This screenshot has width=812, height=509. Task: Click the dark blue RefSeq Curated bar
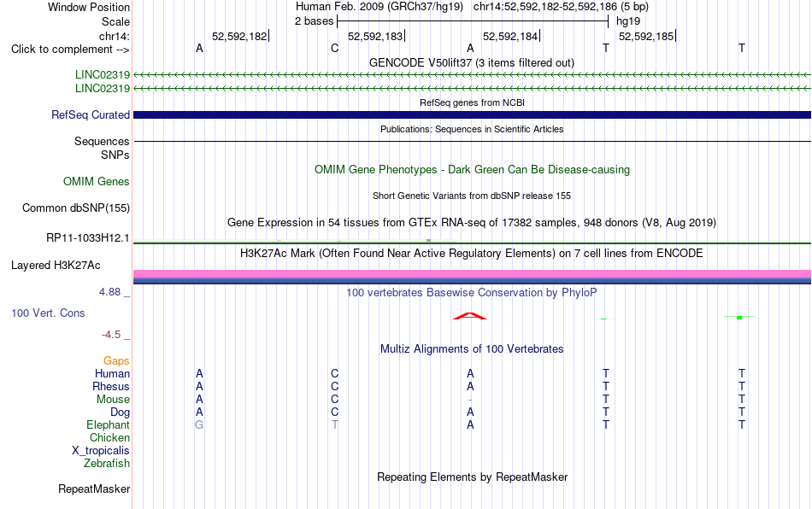tap(472, 114)
